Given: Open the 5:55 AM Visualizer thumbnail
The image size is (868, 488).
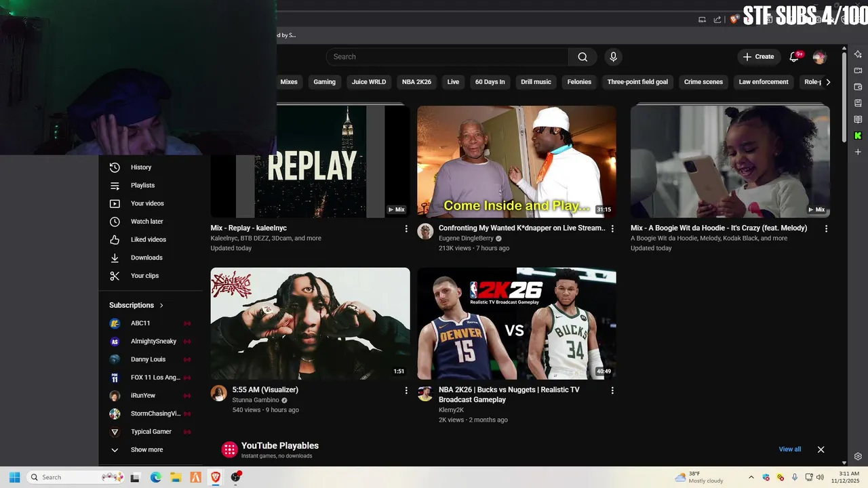Looking at the screenshot, I should pos(310,323).
